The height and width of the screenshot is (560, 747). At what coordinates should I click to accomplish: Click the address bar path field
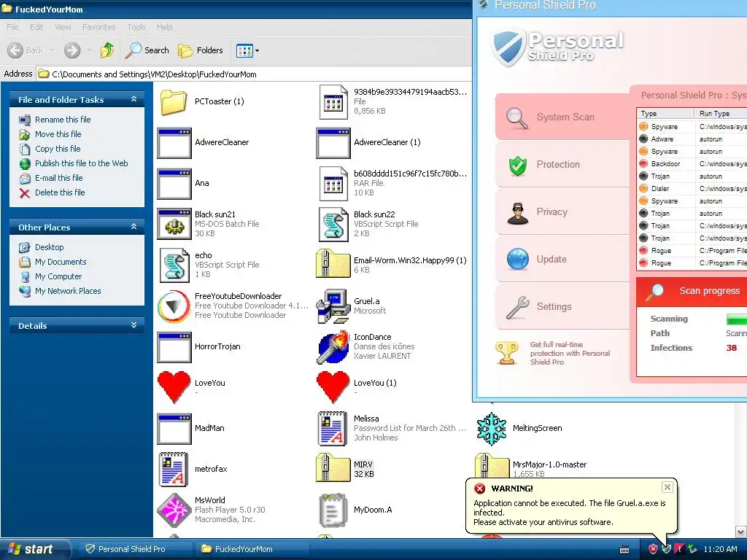point(253,74)
